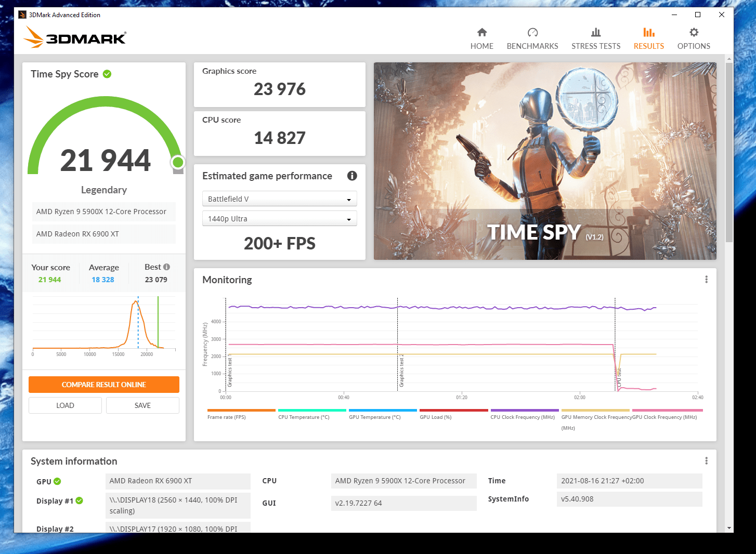
Task: Click the scrollbar up arrow
Action: [729, 59]
